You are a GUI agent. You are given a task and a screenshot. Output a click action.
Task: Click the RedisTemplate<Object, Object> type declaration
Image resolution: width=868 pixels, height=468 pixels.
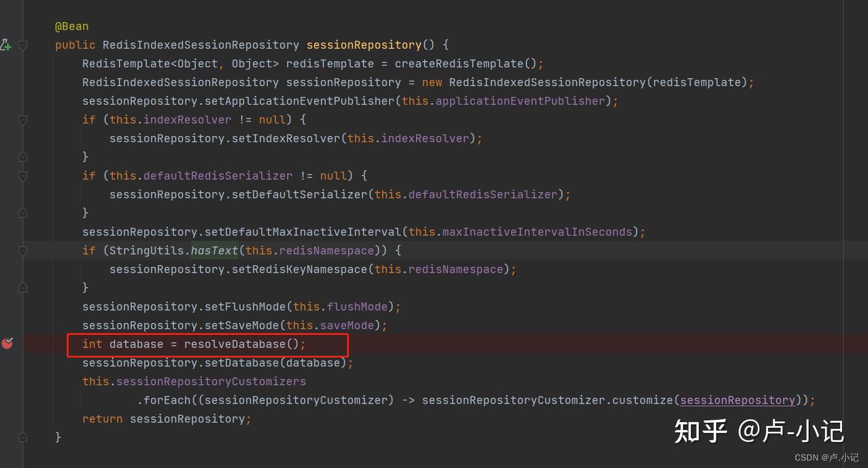coord(181,63)
